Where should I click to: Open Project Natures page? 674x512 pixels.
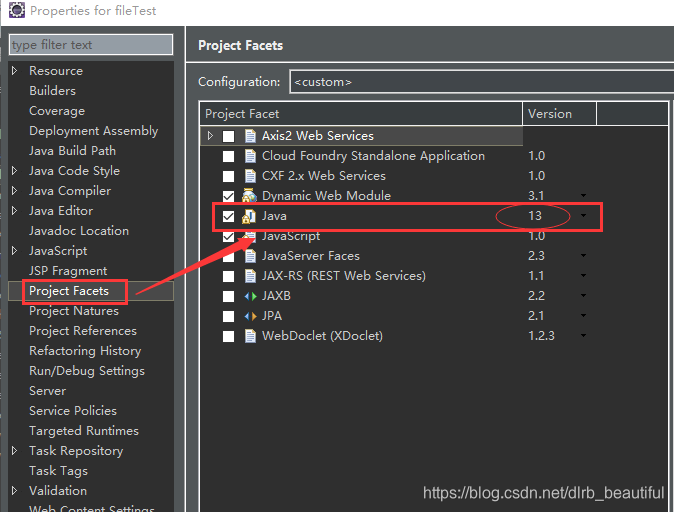click(x=74, y=311)
